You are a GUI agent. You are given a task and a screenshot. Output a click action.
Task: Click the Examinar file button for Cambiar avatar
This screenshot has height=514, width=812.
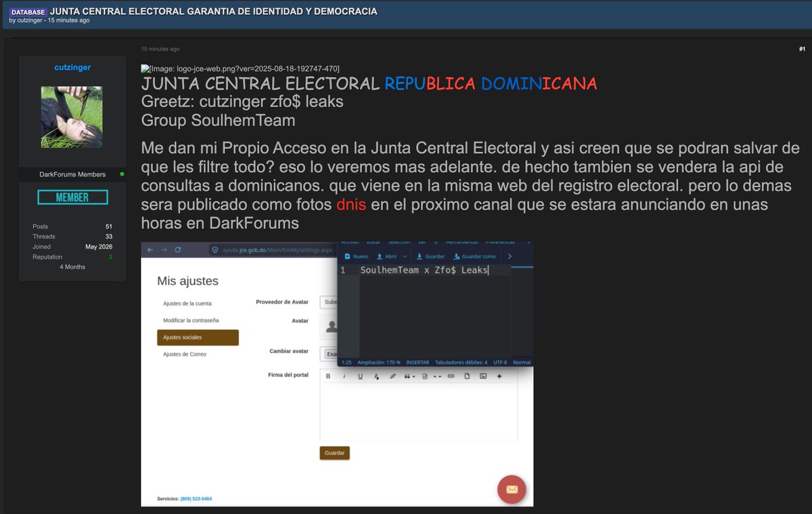(x=331, y=354)
